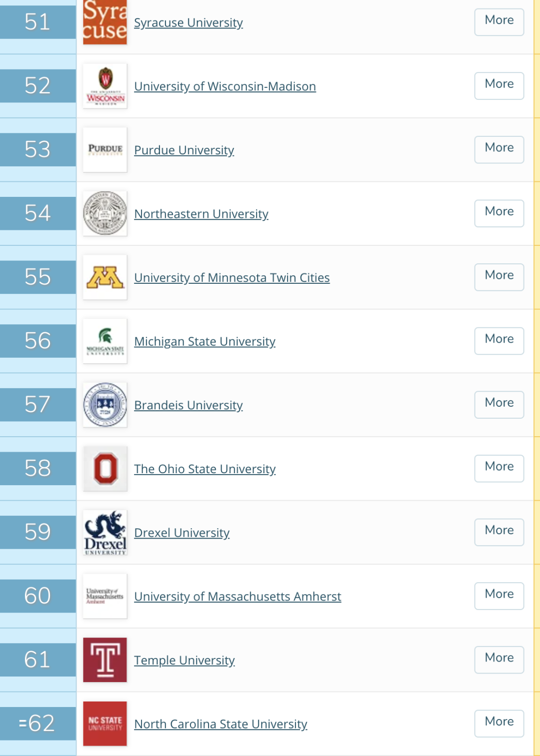This screenshot has height=756, width=540.
Task: Click the Northeastern University seal
Action: pyautogui.click(x=104, y=213)
